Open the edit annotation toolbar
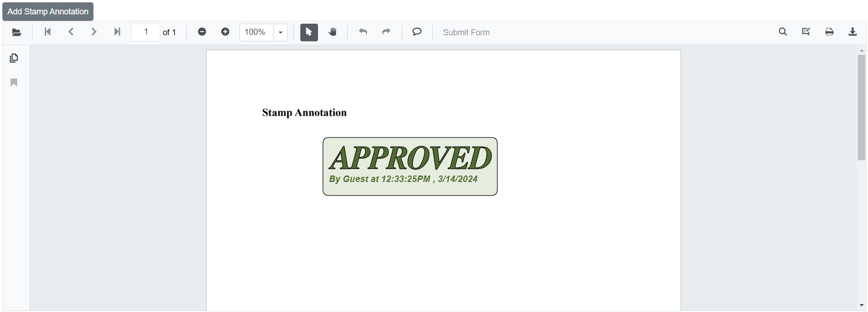The height and width of the screenshot is (312, 868). (x=806, y=32)
